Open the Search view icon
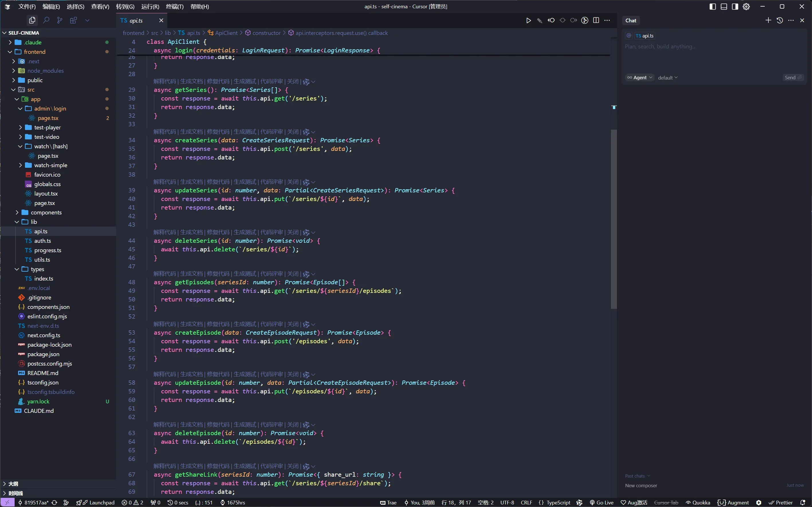Screen dimensions: 812x507 46,20
